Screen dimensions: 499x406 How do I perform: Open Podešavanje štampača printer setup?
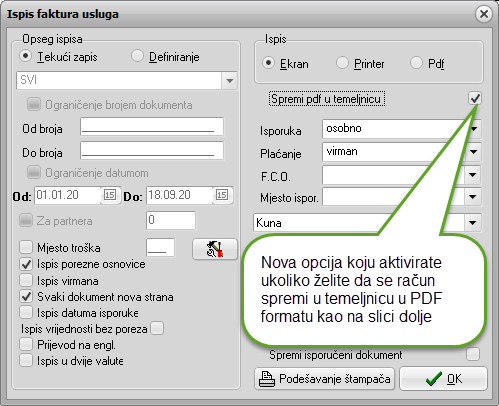pos(325,379)
